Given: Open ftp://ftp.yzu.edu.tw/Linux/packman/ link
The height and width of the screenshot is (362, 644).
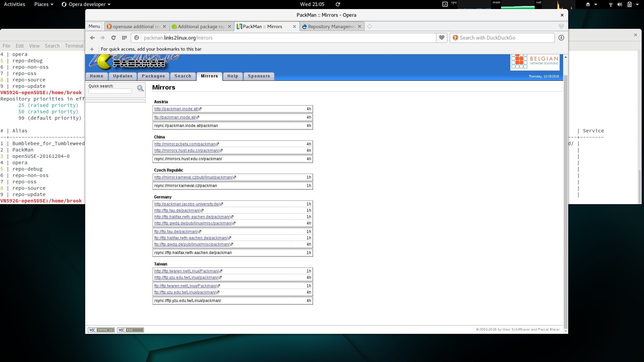Looking at the screenshot, I should click(185, 292).
